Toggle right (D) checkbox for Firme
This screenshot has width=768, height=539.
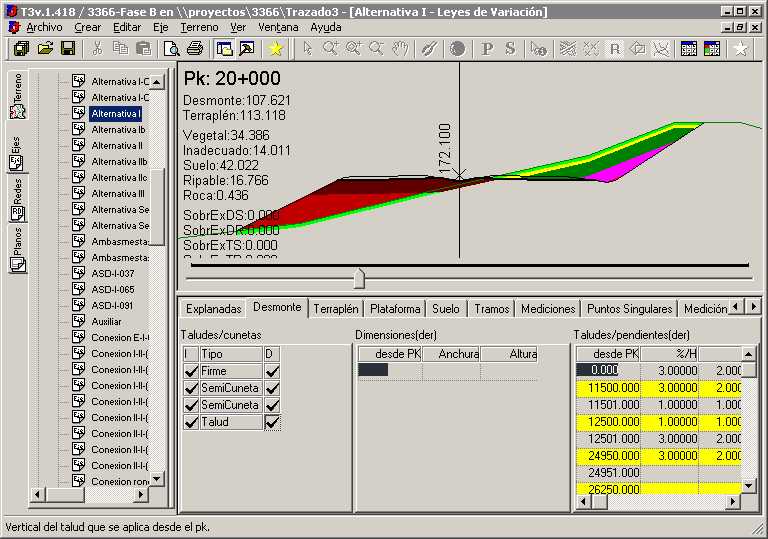pos(272,371)
